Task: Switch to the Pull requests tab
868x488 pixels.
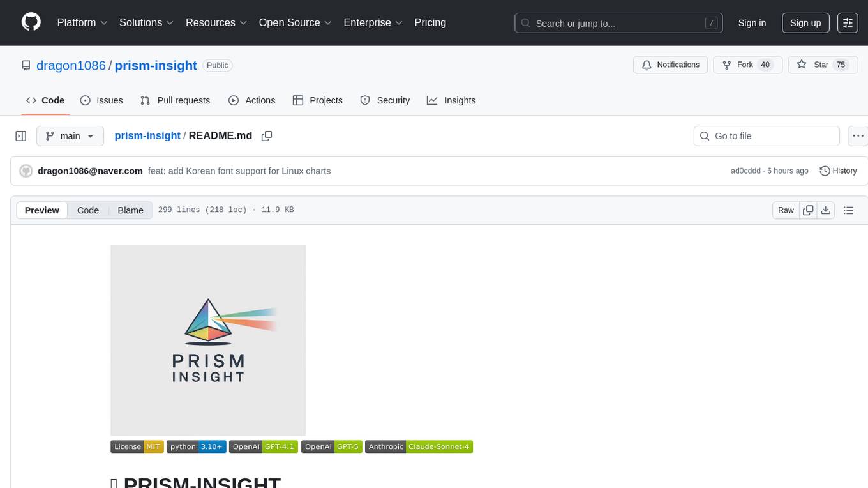Action: [x=175, y=100]
